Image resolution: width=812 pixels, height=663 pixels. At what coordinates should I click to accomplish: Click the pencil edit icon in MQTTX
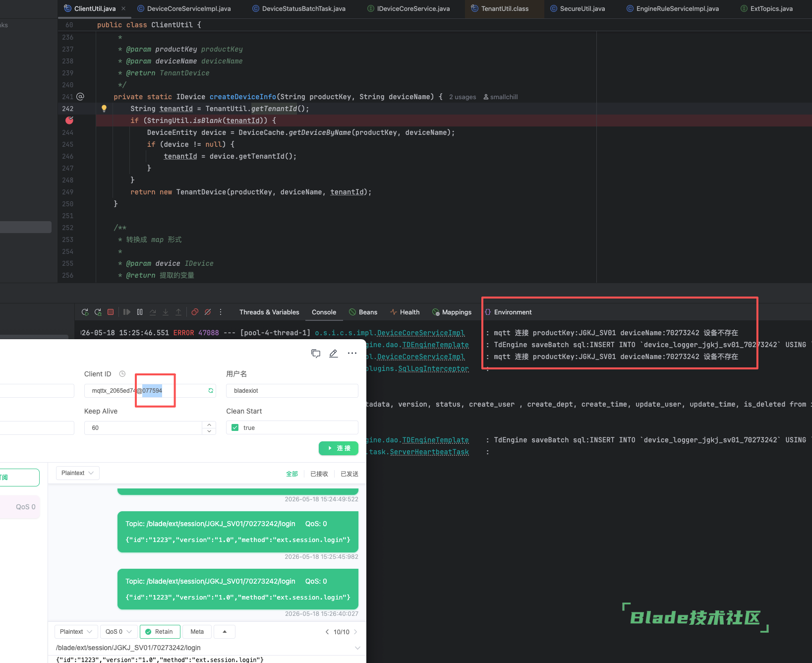point(334,353)
